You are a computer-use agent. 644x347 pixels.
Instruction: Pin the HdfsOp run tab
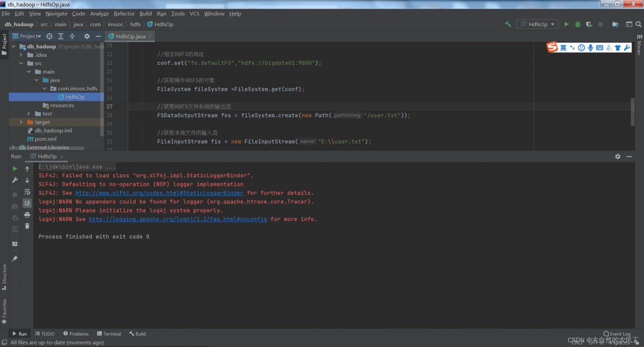[15, 258]
